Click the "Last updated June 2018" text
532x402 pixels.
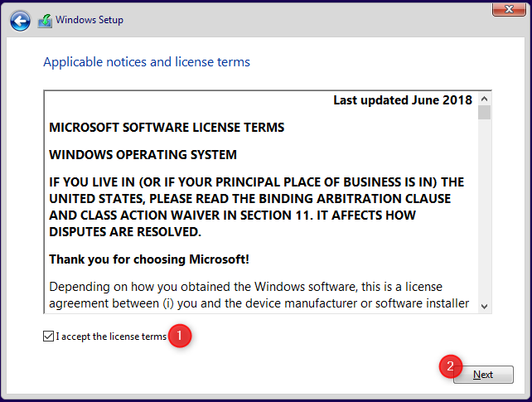pyautogui.click(x=403, y=100)
